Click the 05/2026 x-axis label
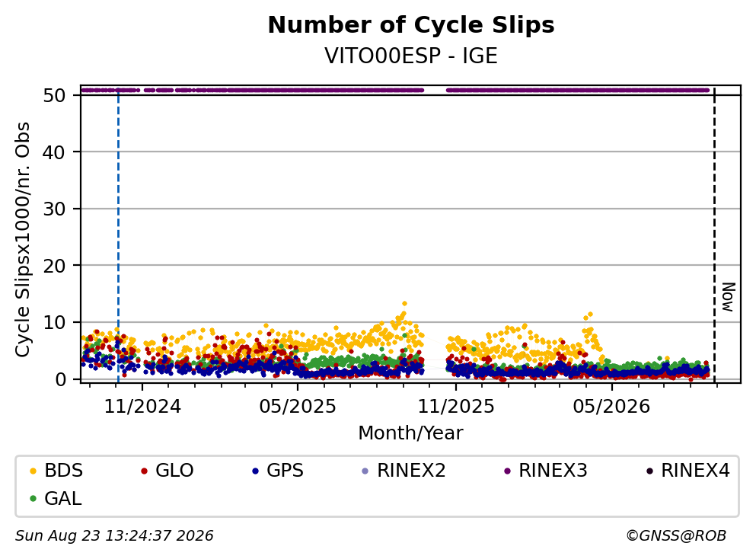The width and height of the screenshot is (756, 559). pyautogui.click(x=611, y=407)
